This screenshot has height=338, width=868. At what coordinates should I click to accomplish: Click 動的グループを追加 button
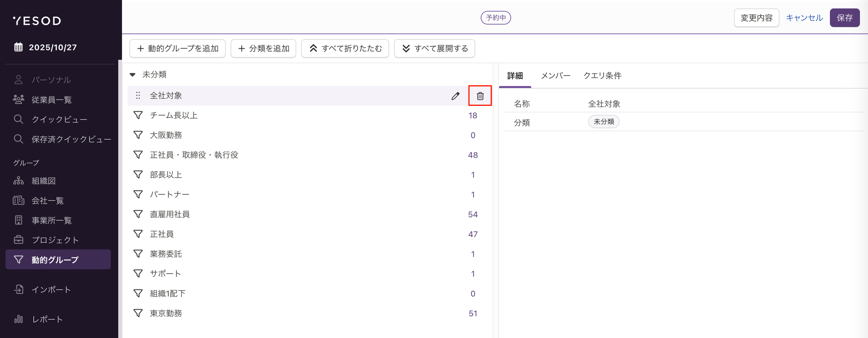[177, 49]
